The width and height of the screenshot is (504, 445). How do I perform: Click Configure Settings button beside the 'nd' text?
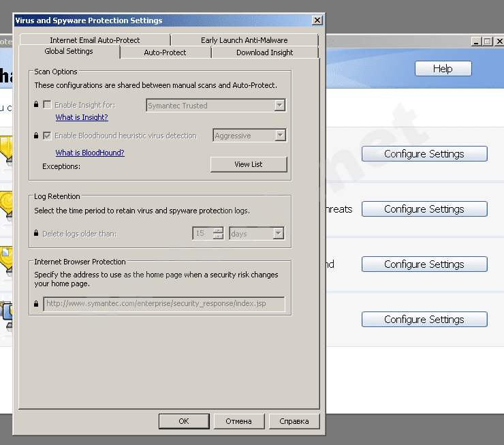tap(424, 264)
